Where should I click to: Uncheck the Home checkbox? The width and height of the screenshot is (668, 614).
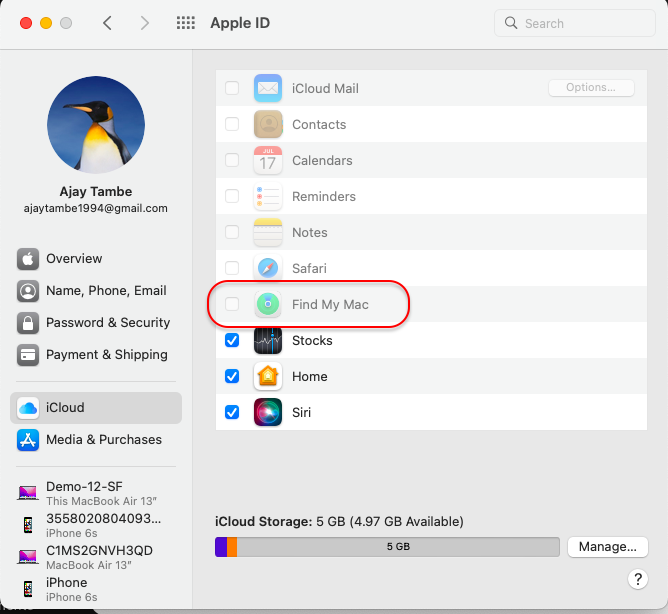coord(232,376)
